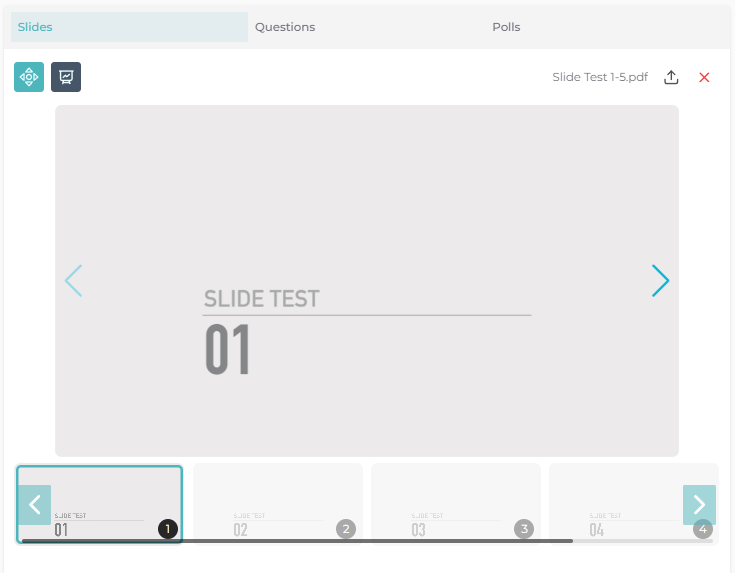
Task: Switch to the Questions tab
Action: click(285, 27)
